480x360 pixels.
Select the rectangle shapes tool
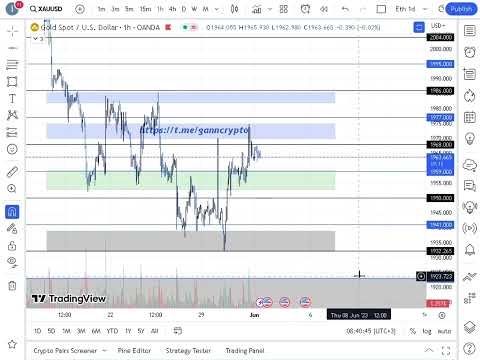(x=12, y=82)
